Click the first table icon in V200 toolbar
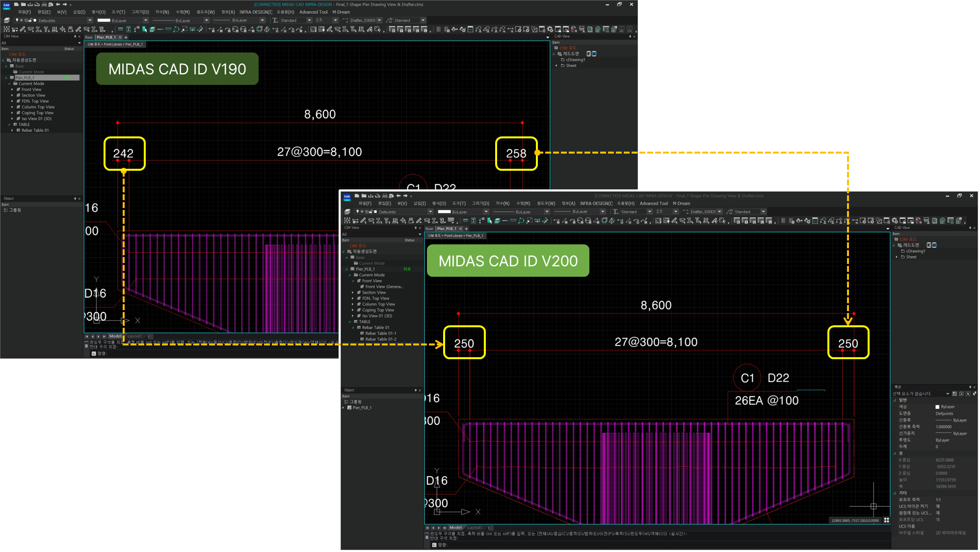This screenshot has height=552, width=980. pos(737,221)
